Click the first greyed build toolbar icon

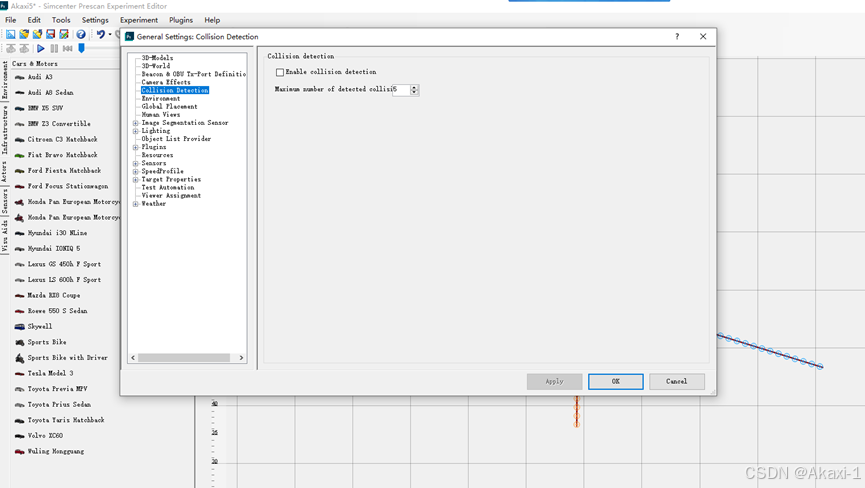point(10,49)
